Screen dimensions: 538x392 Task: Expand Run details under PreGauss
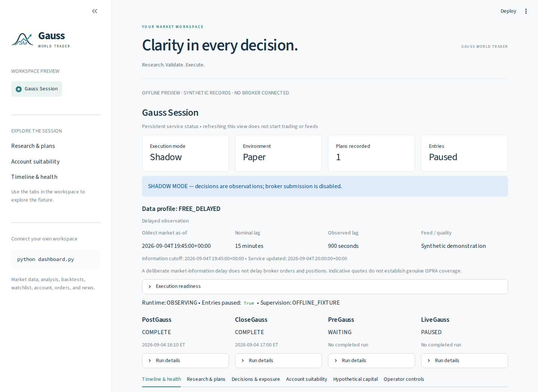pos(371,361)
